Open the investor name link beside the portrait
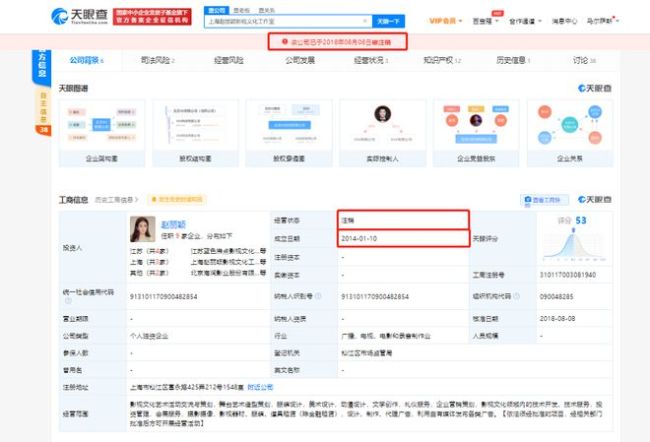The width and height of the screenshot is (650, 442). coord(173,224)
